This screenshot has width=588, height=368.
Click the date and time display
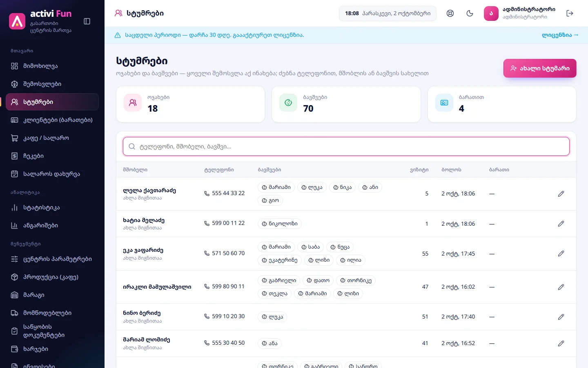click(388, 13)
